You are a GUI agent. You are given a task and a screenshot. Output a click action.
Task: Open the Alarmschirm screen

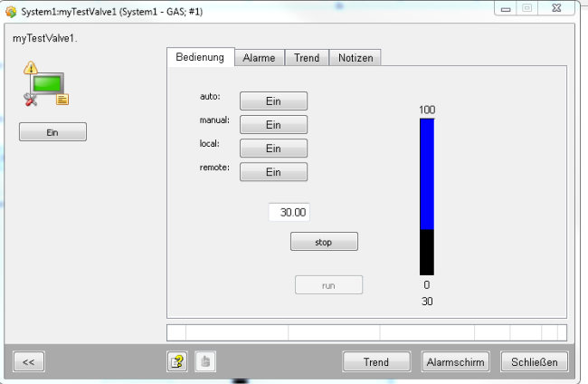pyautogui.click(x=456, y=361)
